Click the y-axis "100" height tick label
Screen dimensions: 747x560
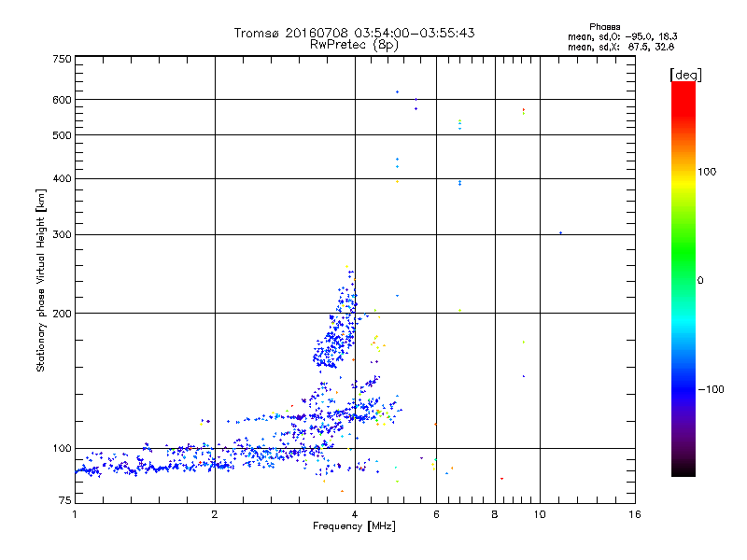pos(62,448)
